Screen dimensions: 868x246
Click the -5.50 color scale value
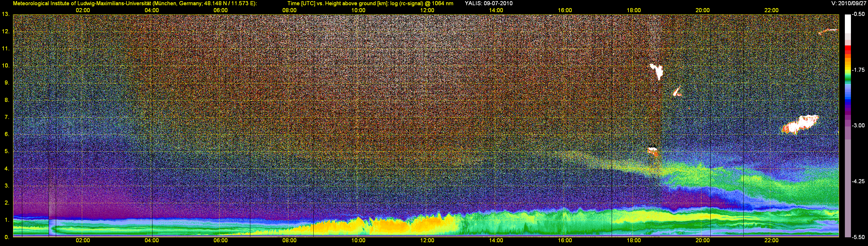pos(858,237)
